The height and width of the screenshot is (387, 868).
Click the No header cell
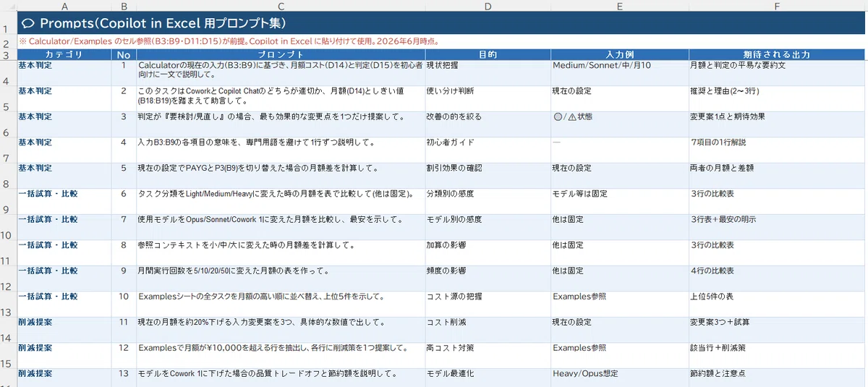click(x=125, y=54)
